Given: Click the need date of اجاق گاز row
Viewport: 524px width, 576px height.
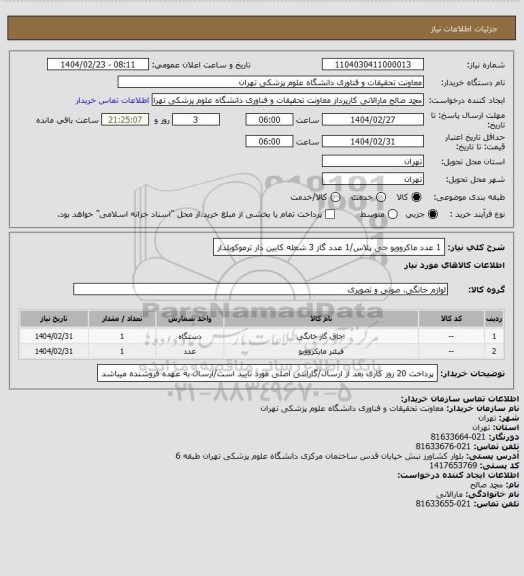Looking at the screenshot, I should [54, 336].
